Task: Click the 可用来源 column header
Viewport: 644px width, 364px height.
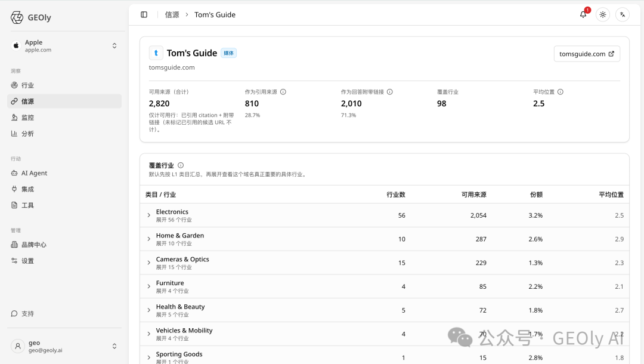Action: (474, 195)
